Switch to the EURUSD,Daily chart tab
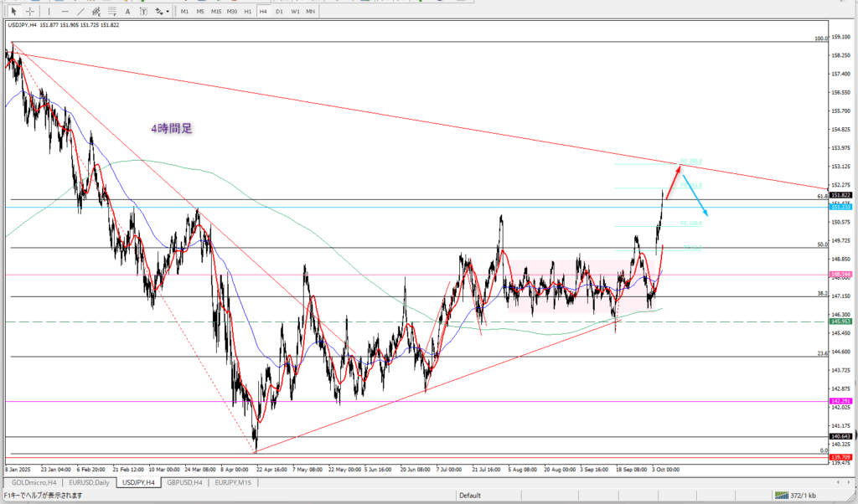This screenshot has width=858, height=504. [90, 483]
